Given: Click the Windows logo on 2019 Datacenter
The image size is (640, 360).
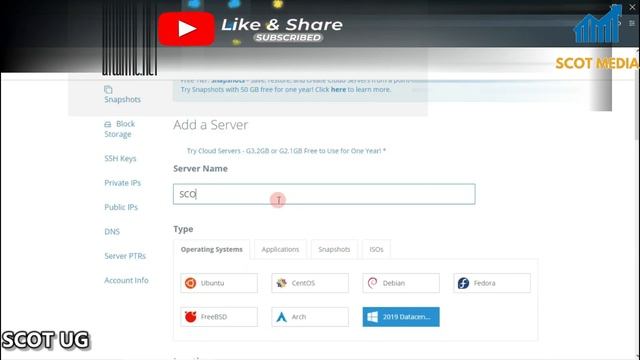Looking at the screenshot, I should click(372, 317).
